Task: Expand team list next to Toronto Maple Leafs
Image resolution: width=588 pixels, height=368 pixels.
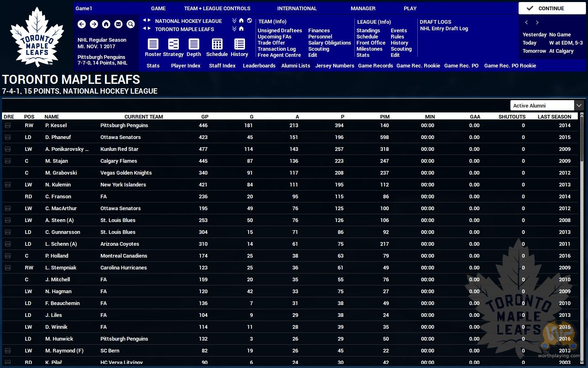Action: (234, 29)
